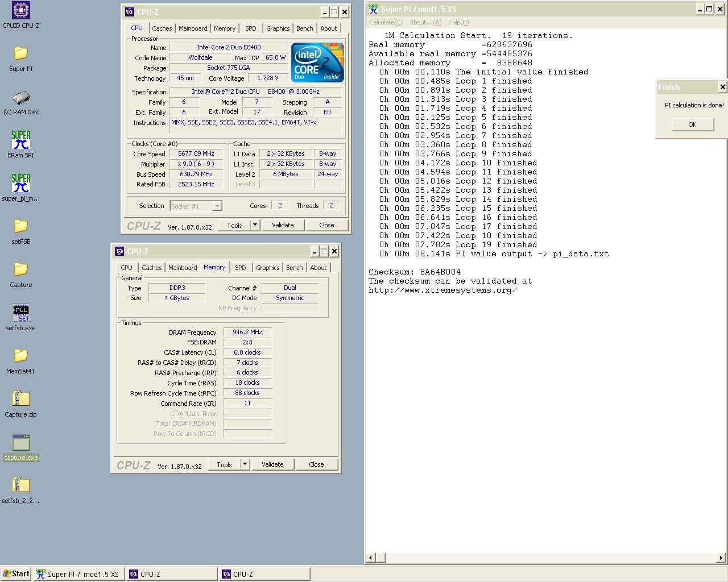Click the Start button on taskbar
The width and height of the screenshot is (728, 582).
[x=16, y=574]
